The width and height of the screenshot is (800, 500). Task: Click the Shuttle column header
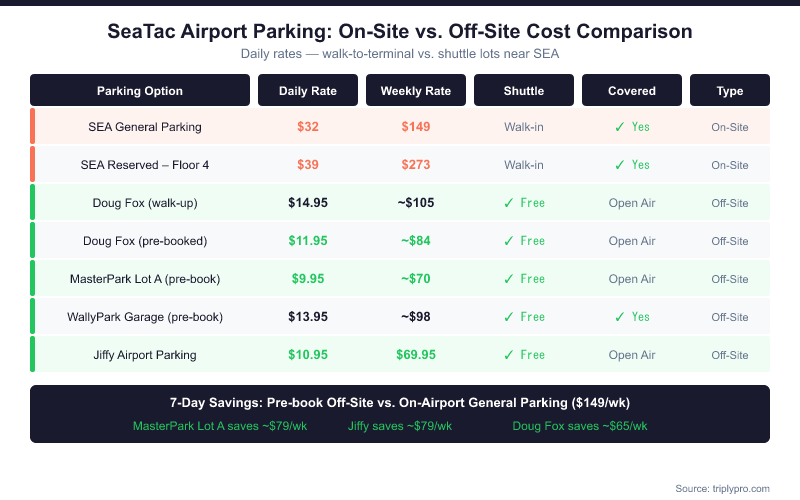pos(524,91)
